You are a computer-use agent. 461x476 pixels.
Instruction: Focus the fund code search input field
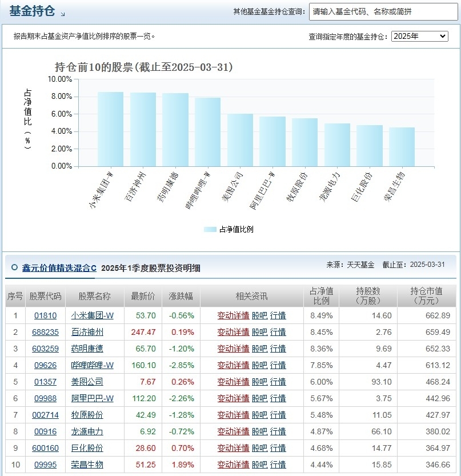pyautogui.click(x=383, y=12)
